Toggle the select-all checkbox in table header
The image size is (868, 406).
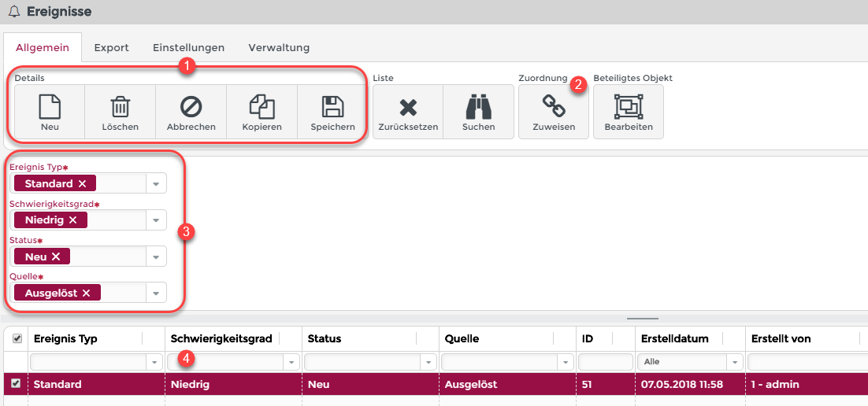(17, 338)
